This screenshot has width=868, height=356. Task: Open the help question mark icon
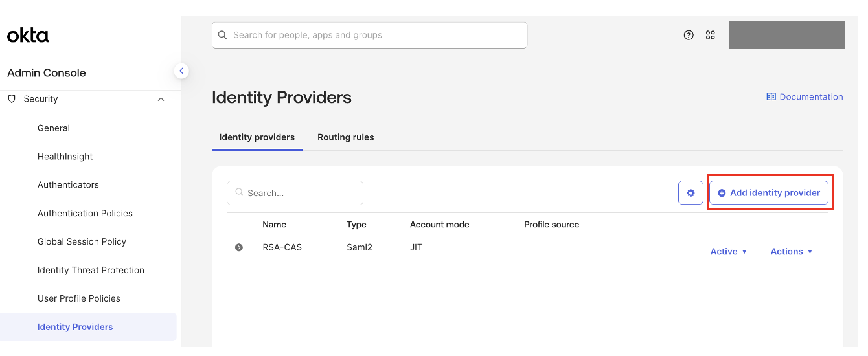689,35
